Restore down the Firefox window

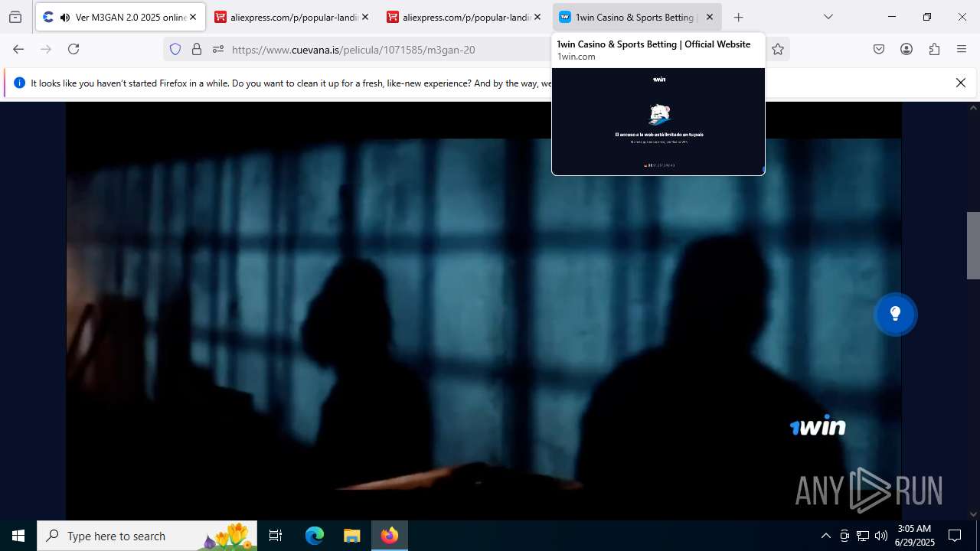point(927,17)
